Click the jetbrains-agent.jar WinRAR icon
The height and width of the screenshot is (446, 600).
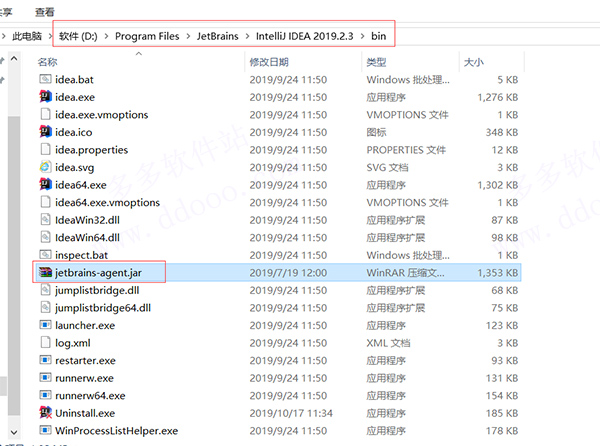tap(45, 272)
